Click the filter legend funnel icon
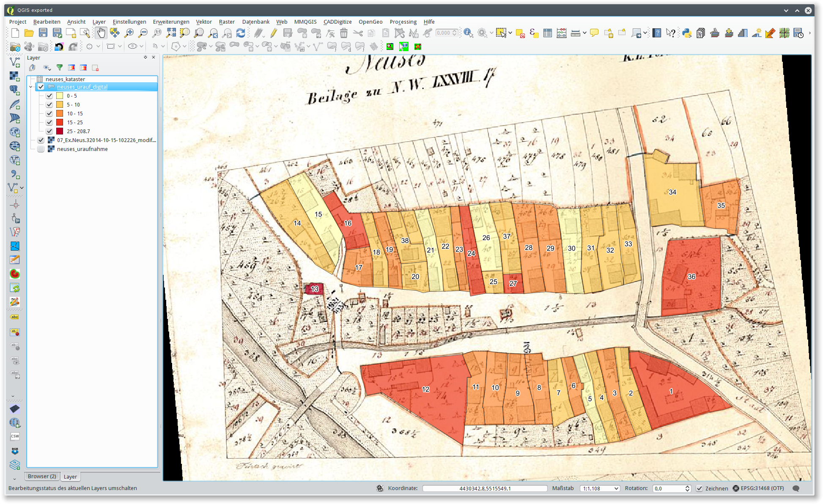This screenshot has width=823, height=504. 60,68
